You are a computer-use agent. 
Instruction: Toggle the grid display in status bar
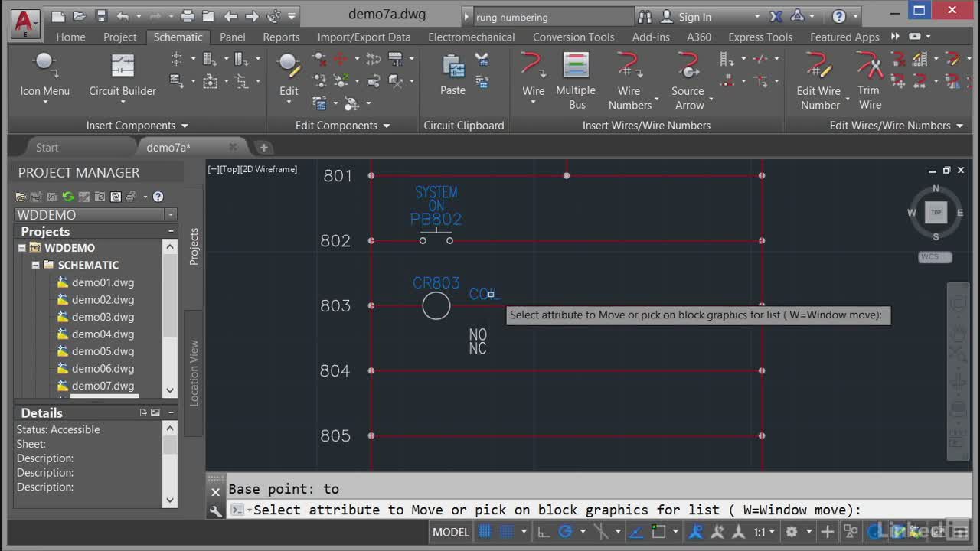(485, 531)
